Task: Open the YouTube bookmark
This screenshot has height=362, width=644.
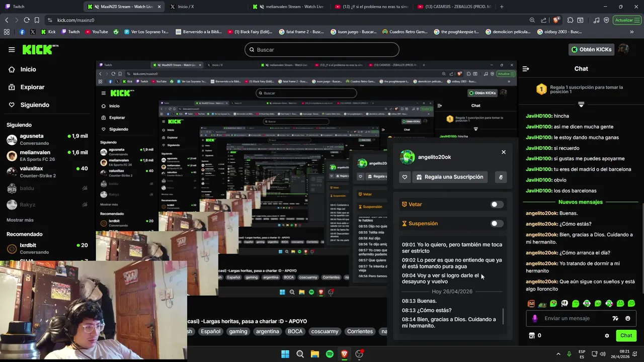Action: click(97, 32)
